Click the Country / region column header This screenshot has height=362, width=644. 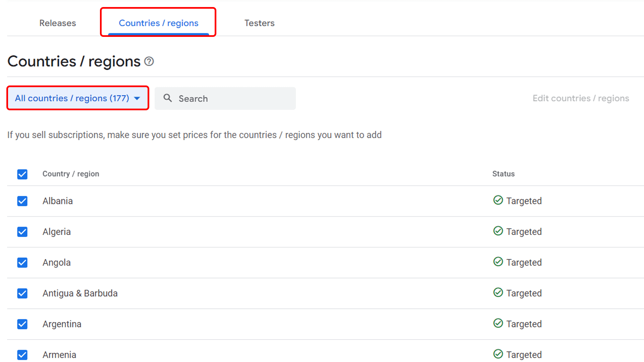click(71, 174)
